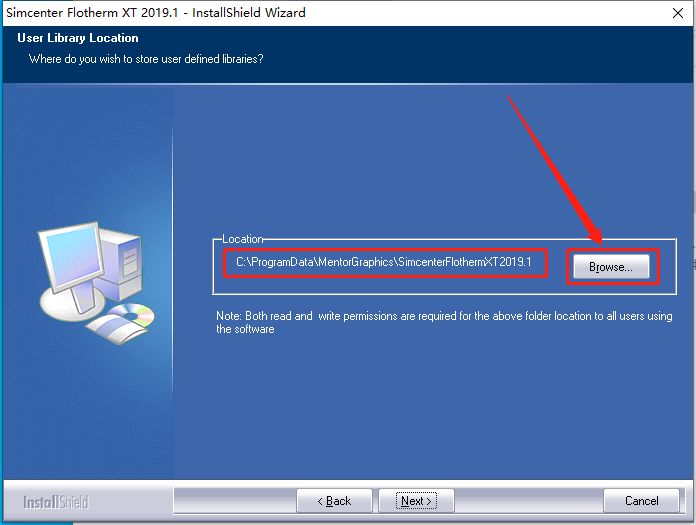Image resolution: width=696 pixels, height=525 pixels.
Task: Click the Browse... button
Action: (611, 266)
